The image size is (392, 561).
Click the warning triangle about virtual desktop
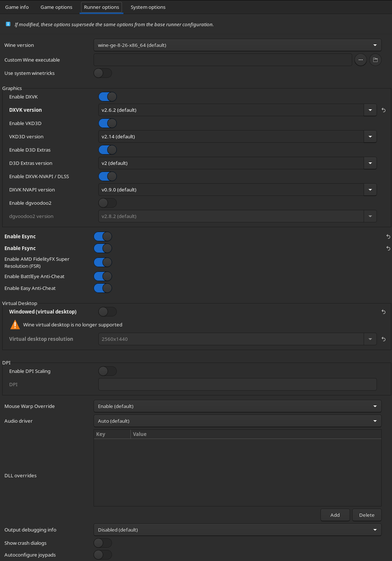[x=15, y=325]
